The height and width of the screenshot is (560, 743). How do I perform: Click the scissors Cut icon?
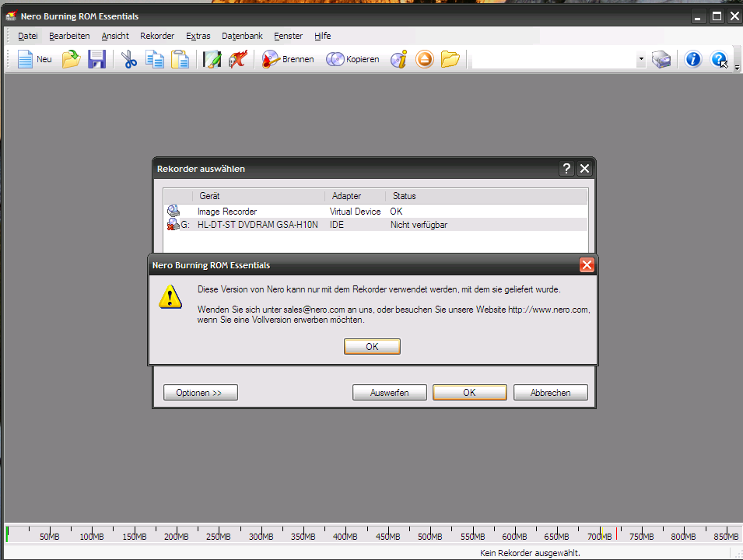coord(129,59)
